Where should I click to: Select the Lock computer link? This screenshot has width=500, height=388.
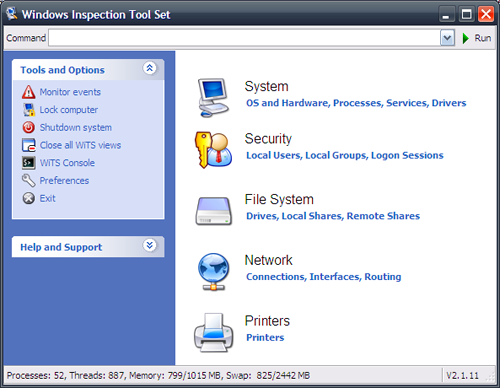point(69,110)
